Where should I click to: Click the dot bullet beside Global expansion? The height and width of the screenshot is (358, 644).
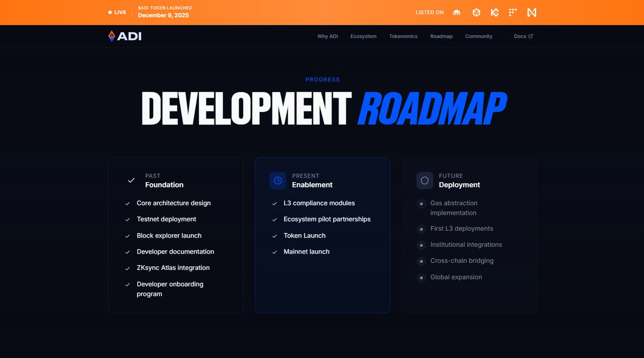tap(421, 278)
